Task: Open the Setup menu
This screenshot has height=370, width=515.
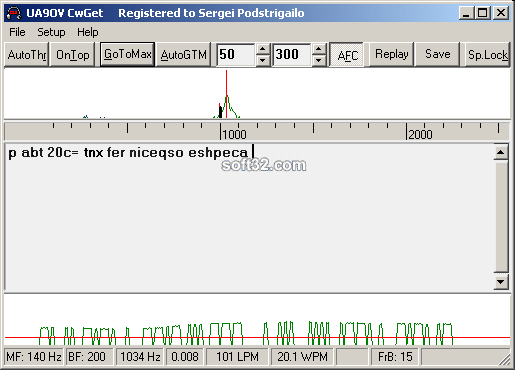Action: 51,32
